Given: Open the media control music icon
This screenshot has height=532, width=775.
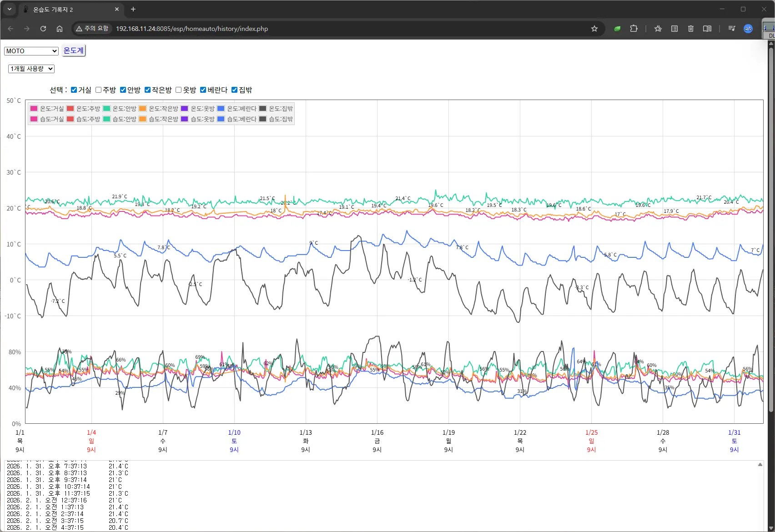Looking at the screenshot, I should tap(731, 29).
